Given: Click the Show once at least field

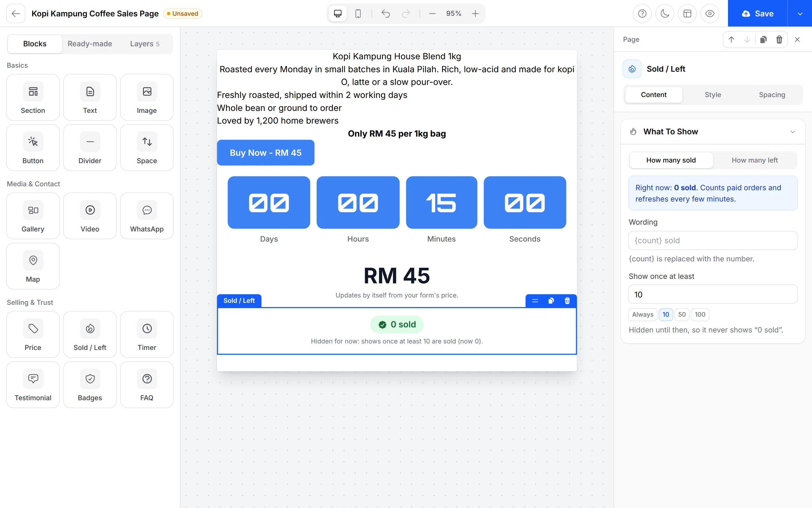Looking at the screenshot, I should tap(713, 295).
